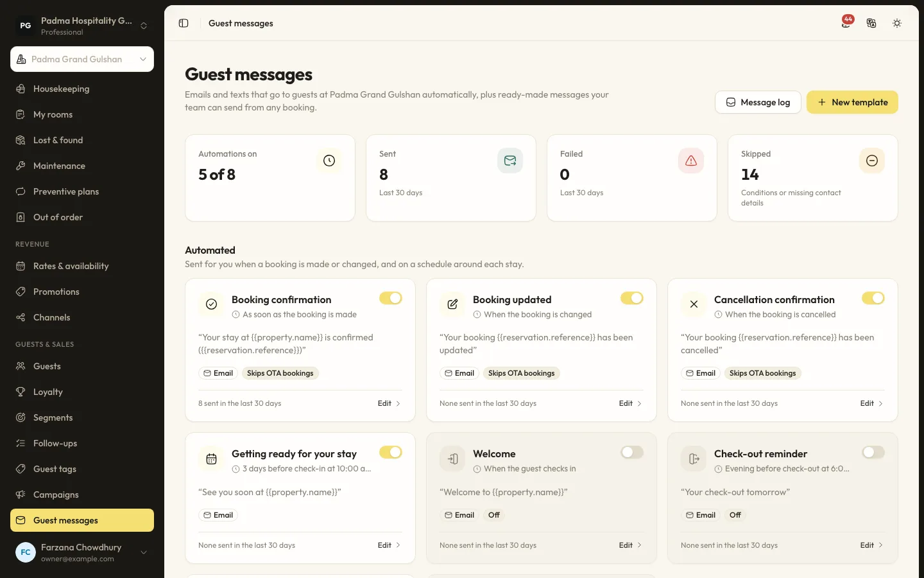Image resolution: width=924 pixels, height=578 pixels.
Task: Go to Maintenance in sidebar
Action: 82,166
